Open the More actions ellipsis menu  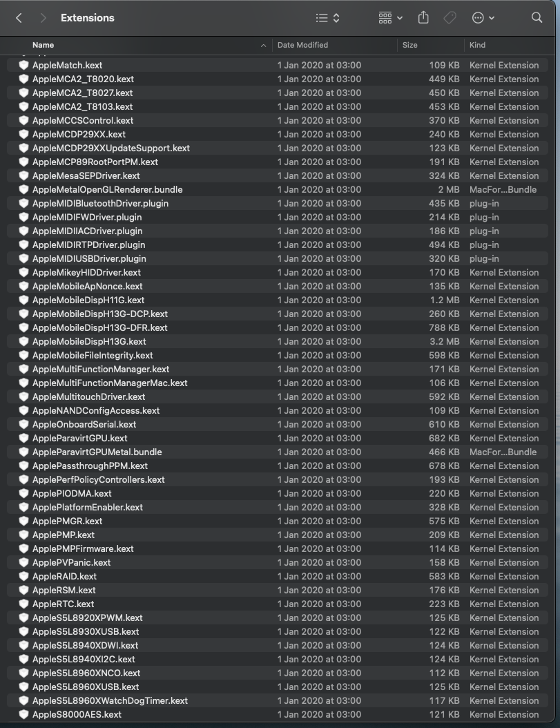coord(483,18)
